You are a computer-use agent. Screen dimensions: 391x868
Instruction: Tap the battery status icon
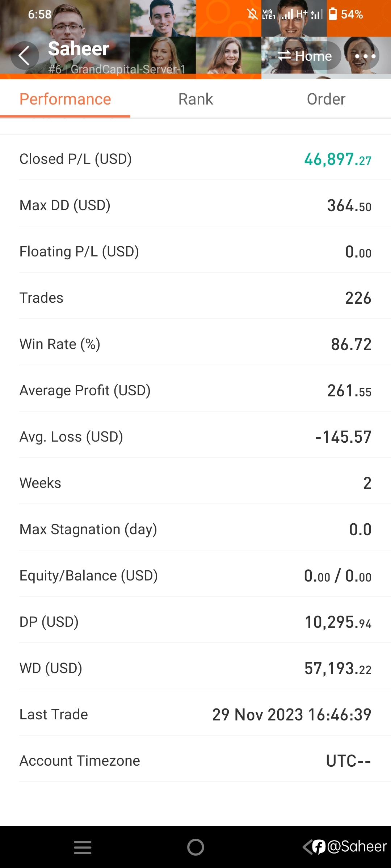(x=333, y=14)
